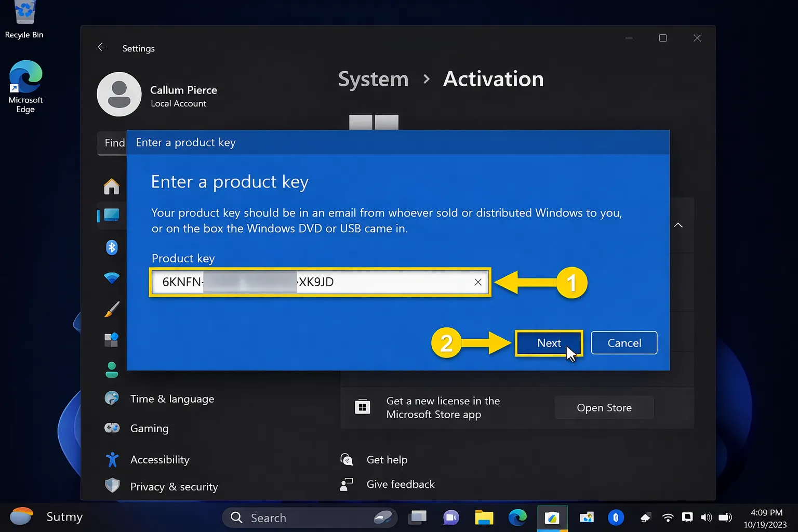Screen dimensions: 798x532
Task: Minimize the Settings window
Action: (x=629, y=38)
